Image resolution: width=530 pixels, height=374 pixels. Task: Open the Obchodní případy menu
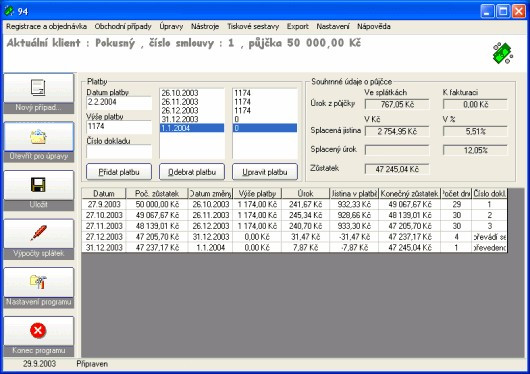click(123, 26)
